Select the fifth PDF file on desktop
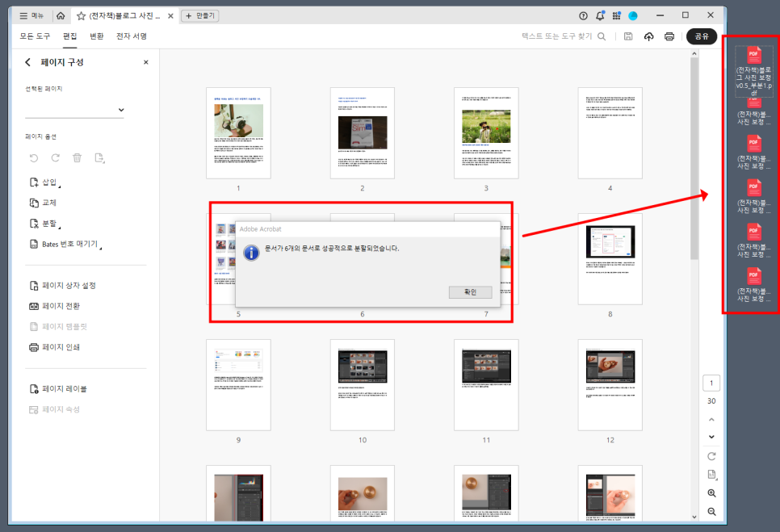The height and width of the screenshot is (532, 780). (x=754, y=241)
